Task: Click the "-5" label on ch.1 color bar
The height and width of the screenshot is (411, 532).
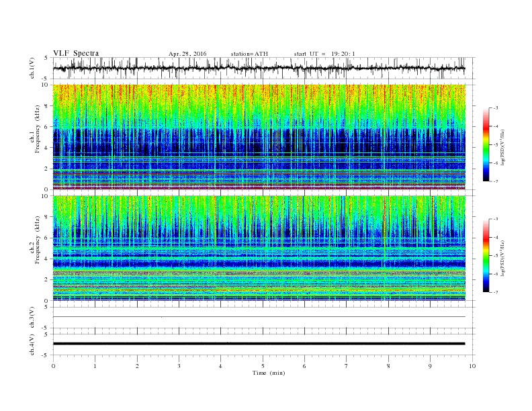Action: coord(495,145)
